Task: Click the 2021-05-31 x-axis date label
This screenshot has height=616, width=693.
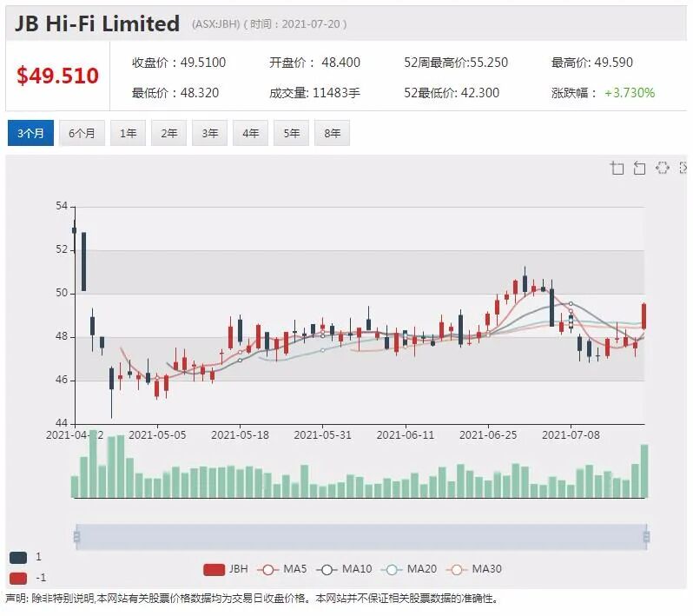Action: pyautogui.click(x=323, y=435)
